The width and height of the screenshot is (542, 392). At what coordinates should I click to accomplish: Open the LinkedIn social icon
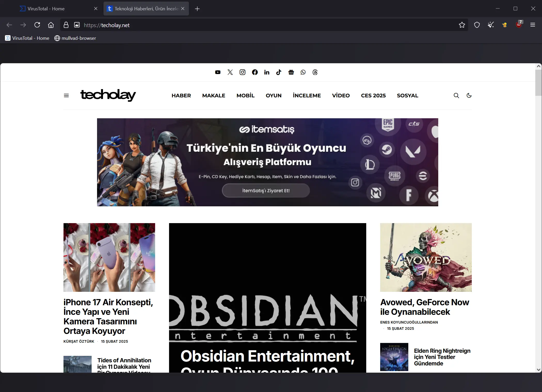267,72
